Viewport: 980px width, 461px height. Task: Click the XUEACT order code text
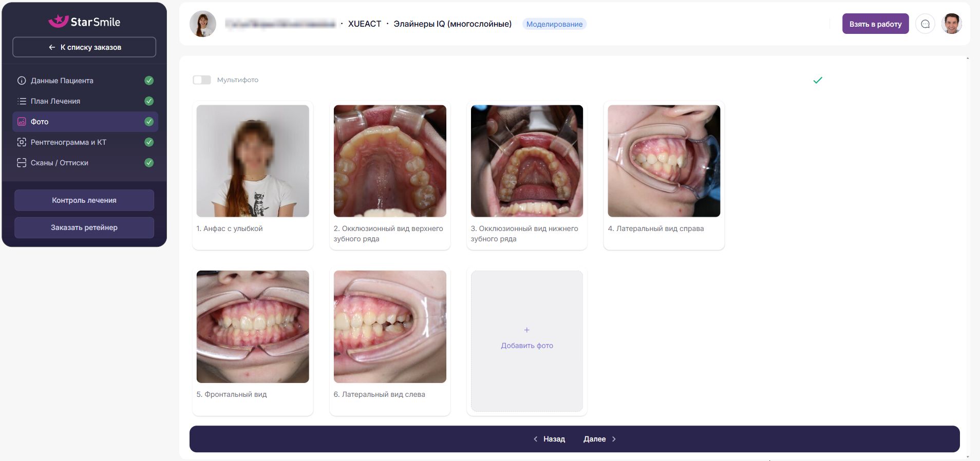(365, 24)
